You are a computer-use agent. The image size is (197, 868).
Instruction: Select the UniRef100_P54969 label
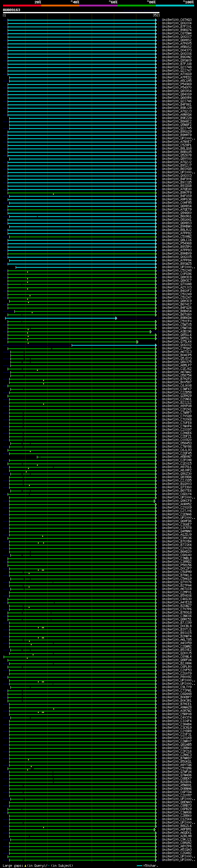pos(177,84)
